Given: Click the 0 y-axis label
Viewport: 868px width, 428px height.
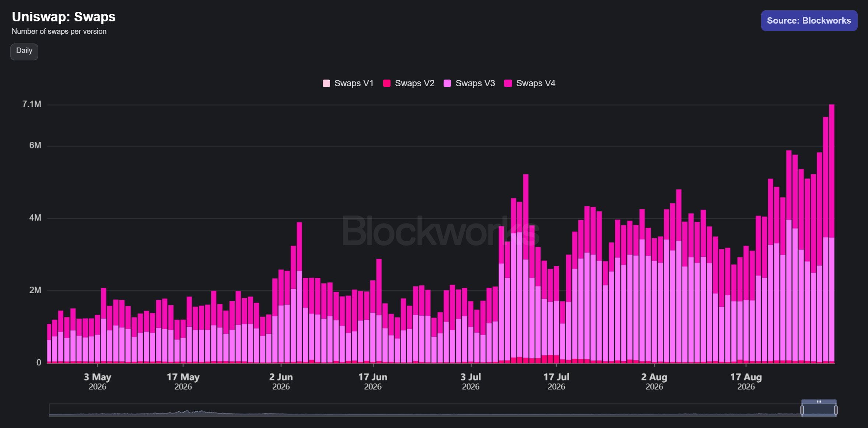Looking at the screenshot, I should pos(39,363).
